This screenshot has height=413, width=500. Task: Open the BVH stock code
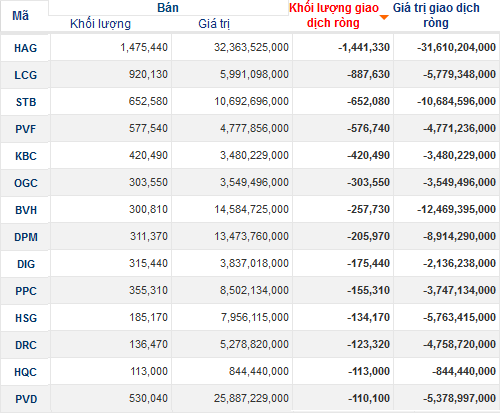[x=26, y=210]
